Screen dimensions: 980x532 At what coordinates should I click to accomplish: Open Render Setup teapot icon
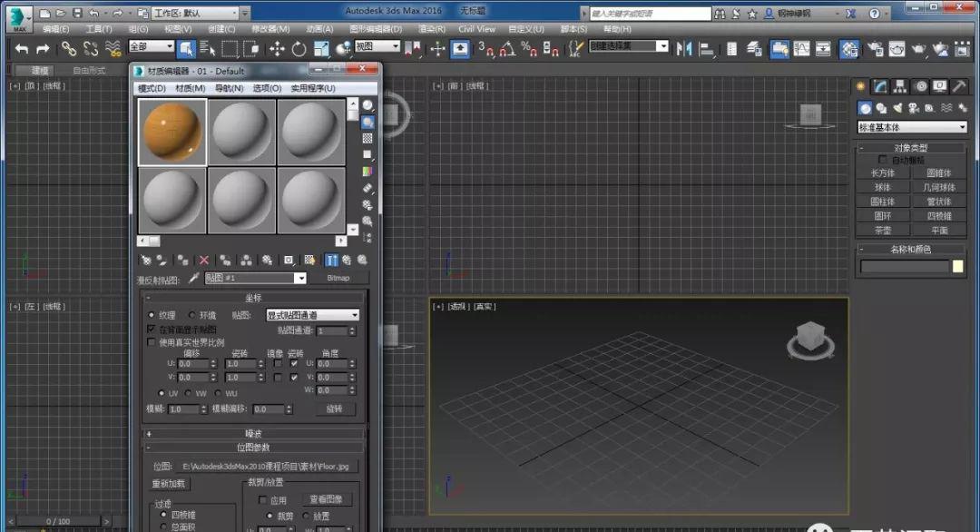[875, 49]
